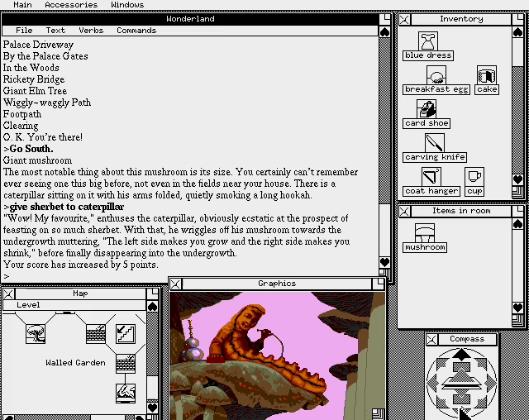Open the Verbs menu
The width and height of the screenshot is (529, 420).
[91, 31]
